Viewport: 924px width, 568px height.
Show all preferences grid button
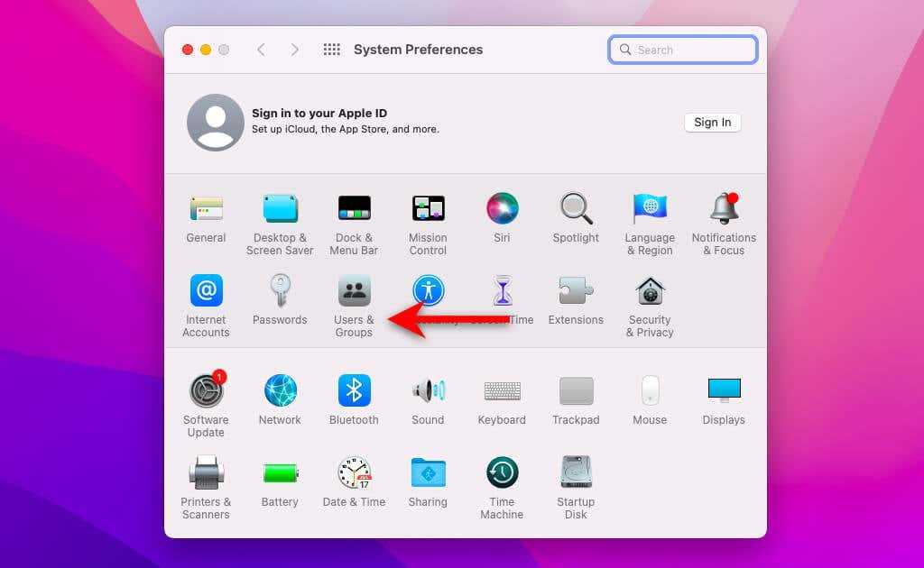coord(331,50)
